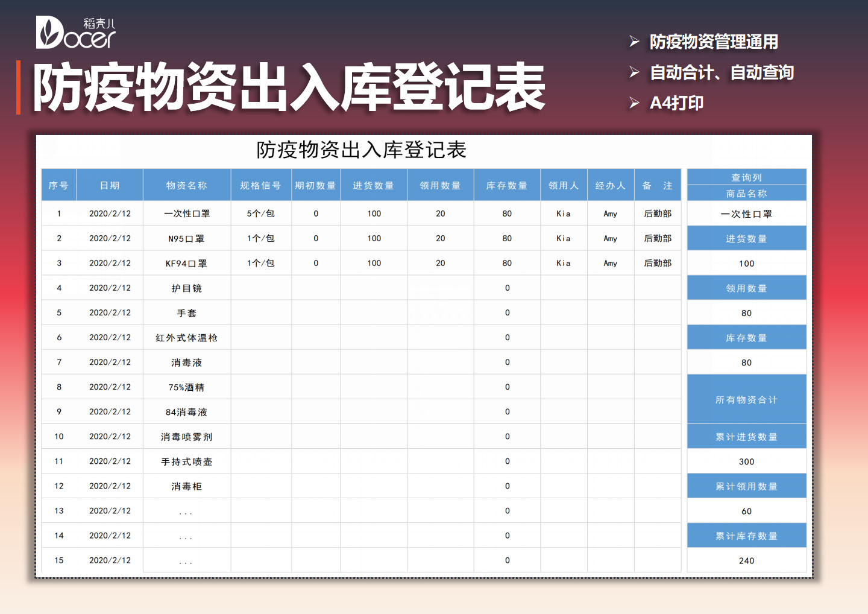Viewport: 868px width, 614px height.
Task: Click the Docer logo
Action: coord(75,30)
